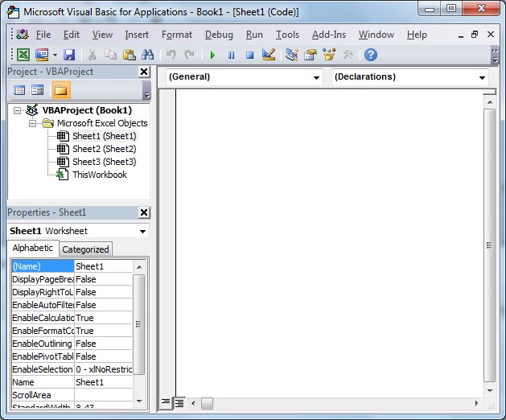Collapse Microsoft Excel Objects folder
The width and height of the screenshot is (506, 420).
(x=33, y=123)
